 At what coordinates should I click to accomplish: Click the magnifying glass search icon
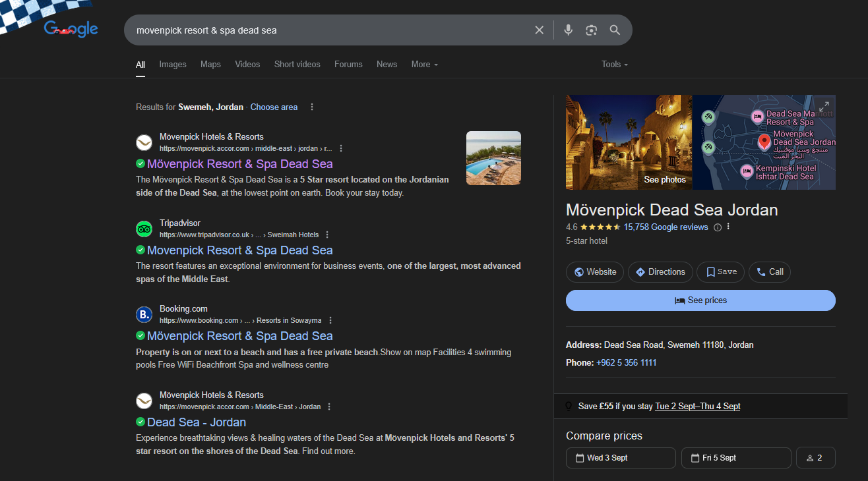(615, 30)
